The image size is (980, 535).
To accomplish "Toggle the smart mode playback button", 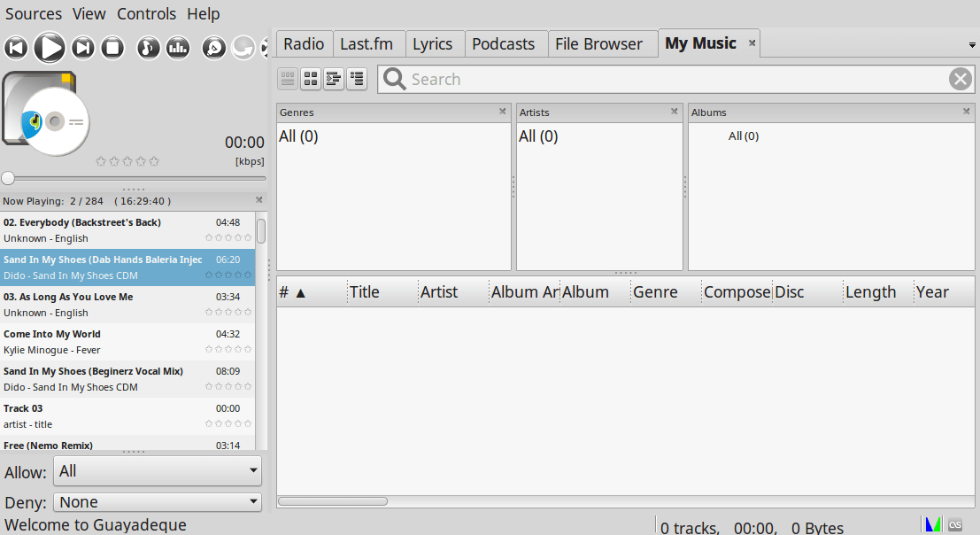I will click(x=214, y=48).
